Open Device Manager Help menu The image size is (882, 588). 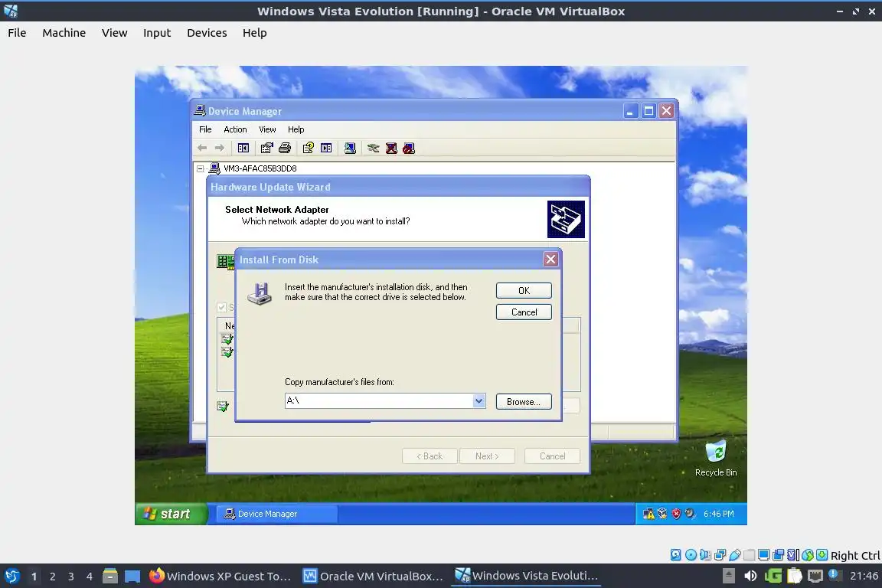[x=296, y=129]
